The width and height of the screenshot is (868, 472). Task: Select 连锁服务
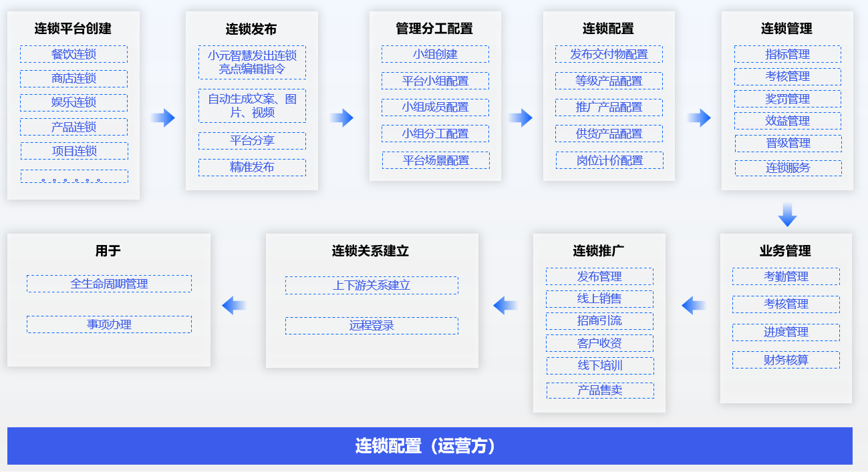click(788, 168)
